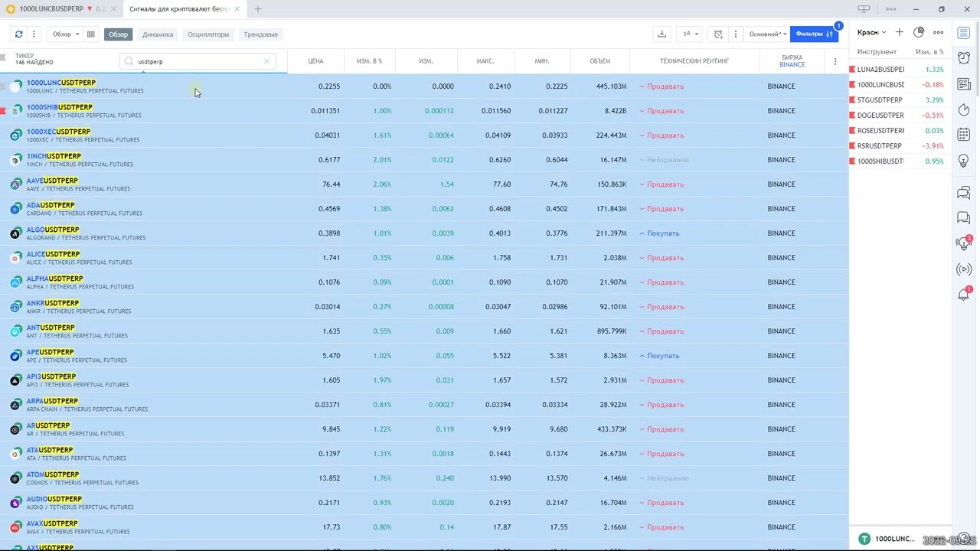Open the watchlist more options menu
Image resolution: width=980 pixels, height=551 pixels.
click(938, 32)
